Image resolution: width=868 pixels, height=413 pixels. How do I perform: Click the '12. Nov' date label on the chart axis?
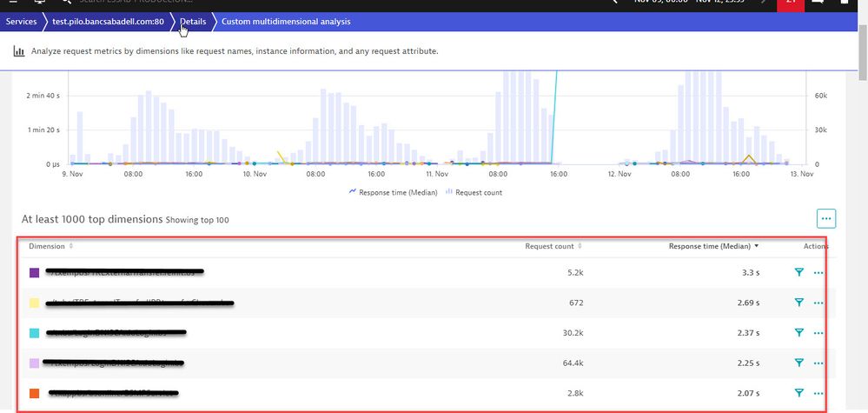(x=620, y=174)
